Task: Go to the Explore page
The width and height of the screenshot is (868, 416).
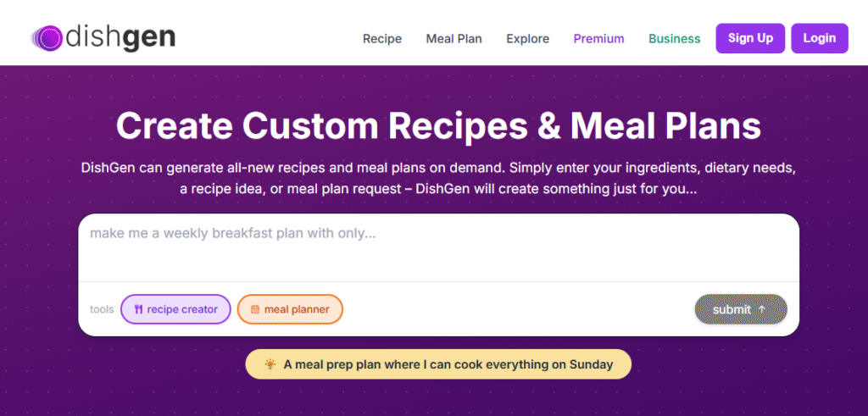Action: (527, 38)
